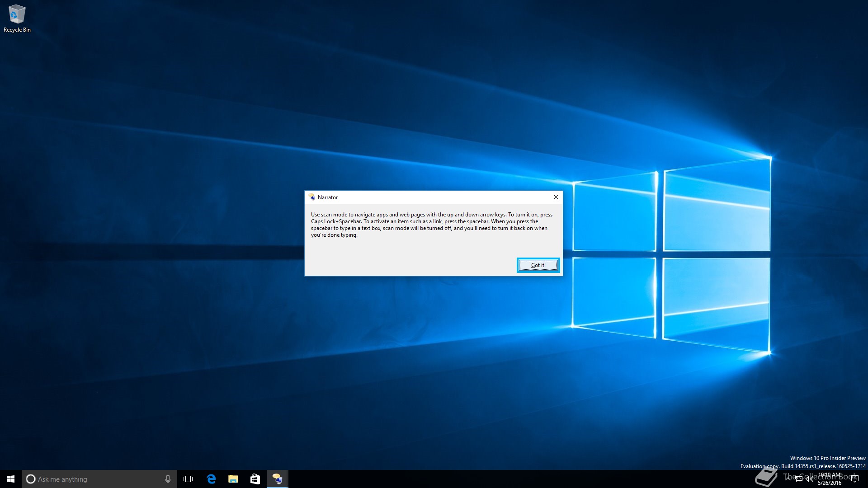Image resolution: width=868 pixels, height=488 pixels.
Task: Open File Explorer from the taskbar
Action: (233, 479)
